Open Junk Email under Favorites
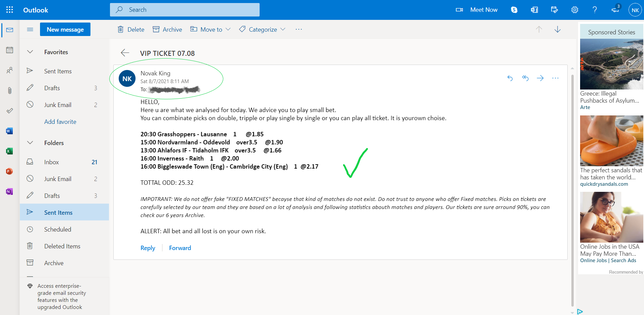 65,105
